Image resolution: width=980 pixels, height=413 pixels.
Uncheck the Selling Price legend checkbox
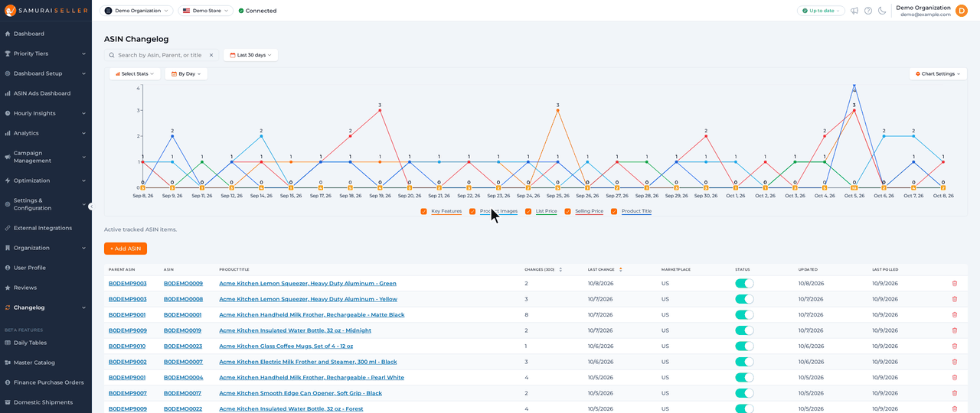point(567,211)
